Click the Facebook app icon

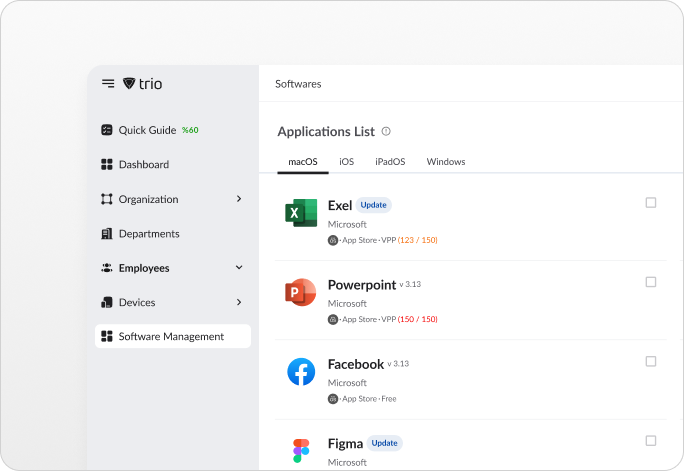tap(301, 372)
